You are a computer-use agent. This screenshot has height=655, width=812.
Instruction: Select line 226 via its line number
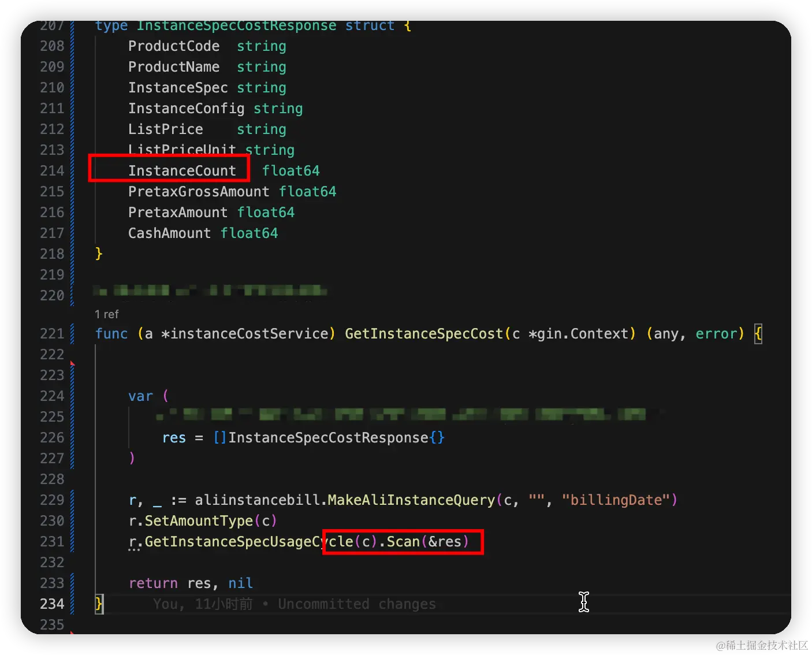click(52, 438)
